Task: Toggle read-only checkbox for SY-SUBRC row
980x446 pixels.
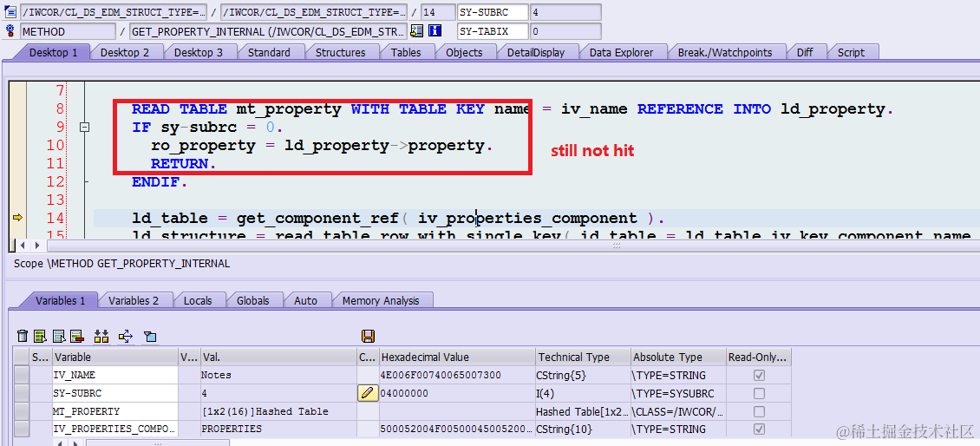Action: 760,393
